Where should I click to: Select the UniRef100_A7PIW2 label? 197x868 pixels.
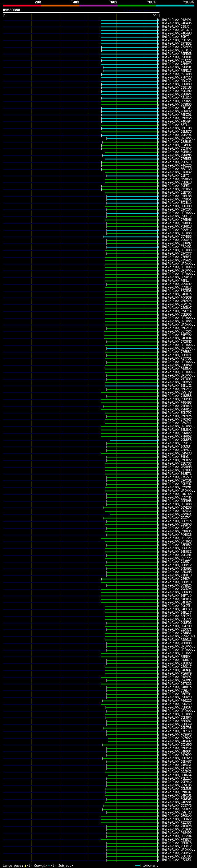176,108
